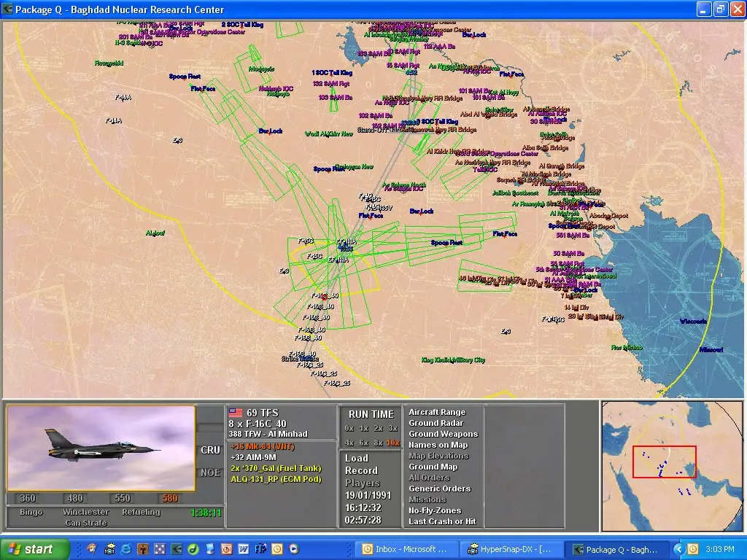The image size is (747, 560).
Task: Click the F-16 aircraft preview image
Action: tap(101, 448)
